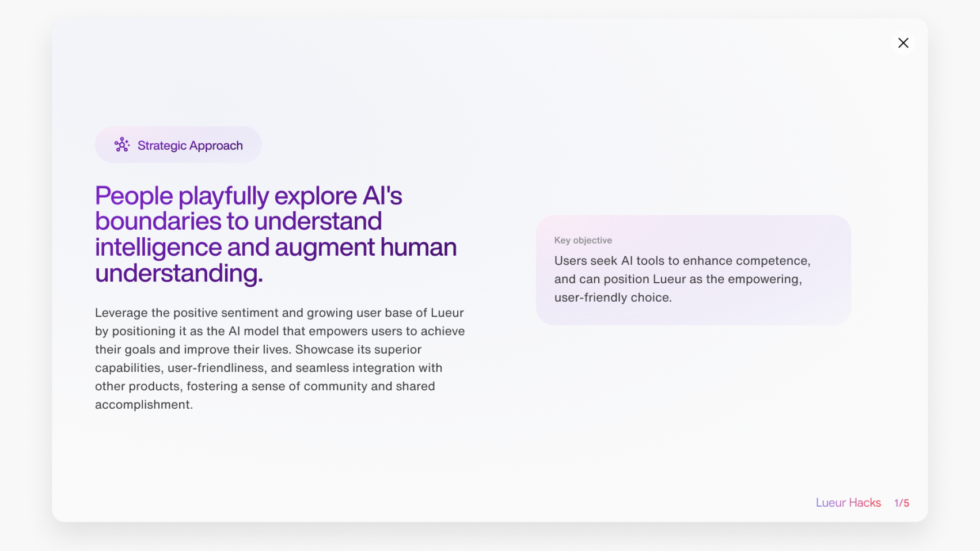This screenshot has width=980, height=551.
Task: Click 'accomplishment.' at the paragraph end
Action: tap(144, 405)
